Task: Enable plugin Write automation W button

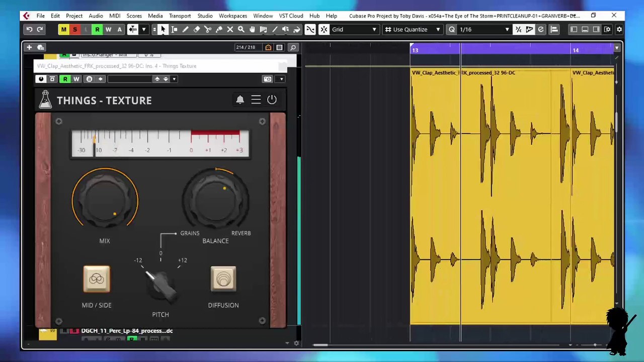Action: [x=76, y=79]
